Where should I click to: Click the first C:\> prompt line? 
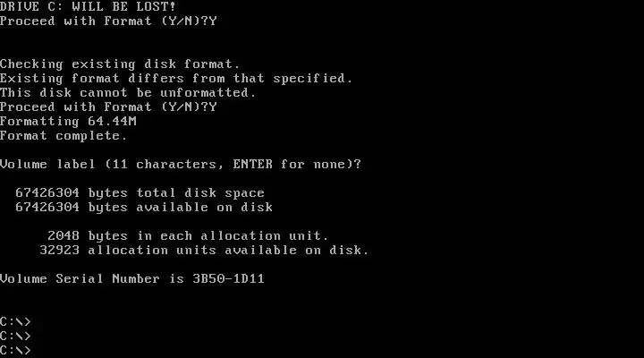pyautogui.click(x=15, y=322)
